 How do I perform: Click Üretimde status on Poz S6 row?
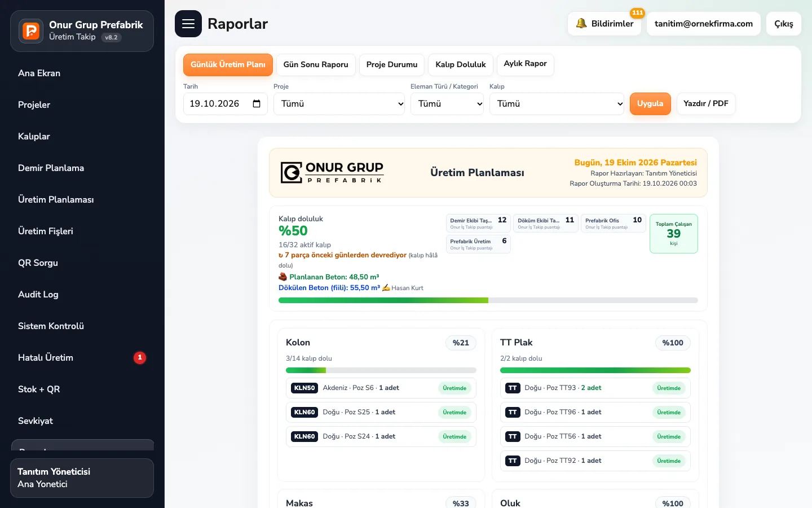[x=454, y=388]
